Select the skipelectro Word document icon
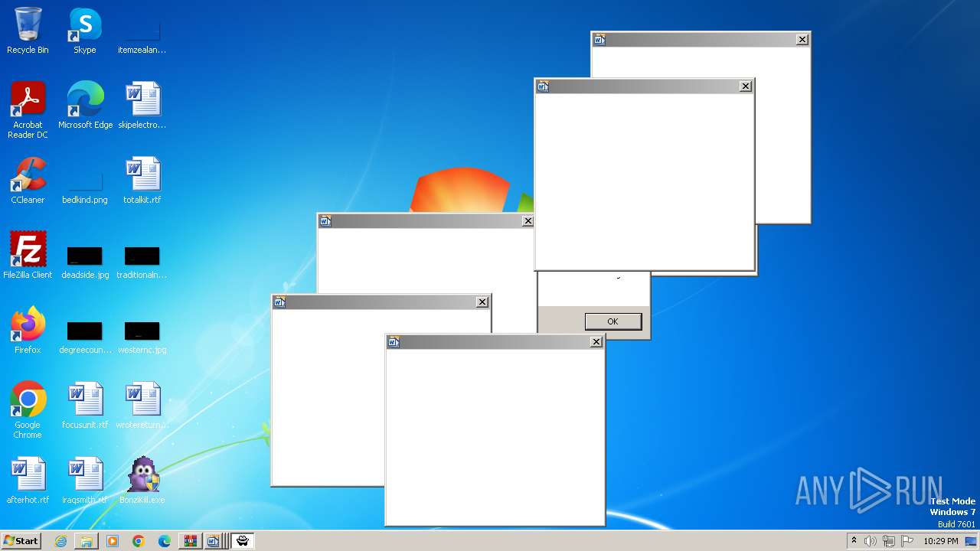 point(142,106)
